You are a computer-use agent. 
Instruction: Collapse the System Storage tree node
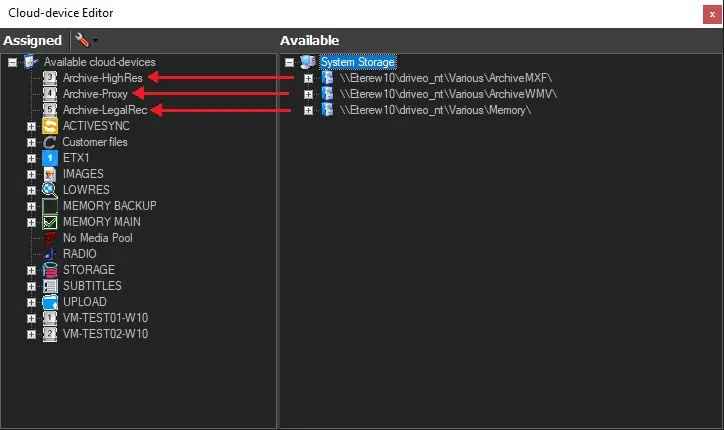coord(290,62)
